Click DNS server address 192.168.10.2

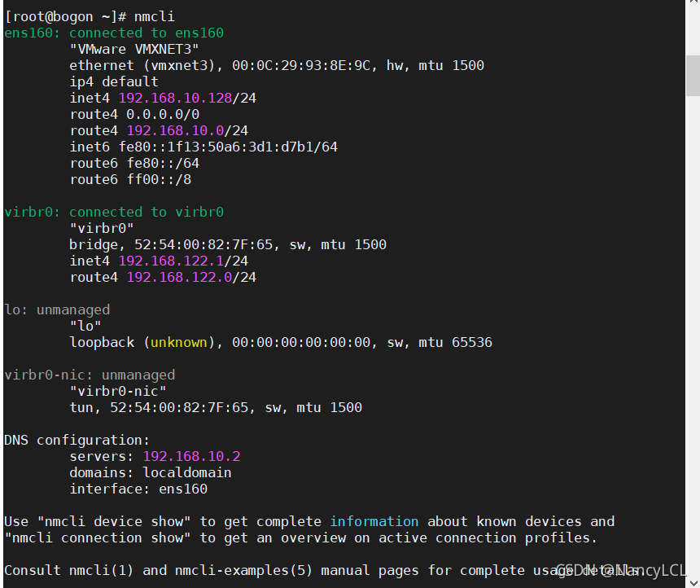pyautogui.click(x=191, y=457)
